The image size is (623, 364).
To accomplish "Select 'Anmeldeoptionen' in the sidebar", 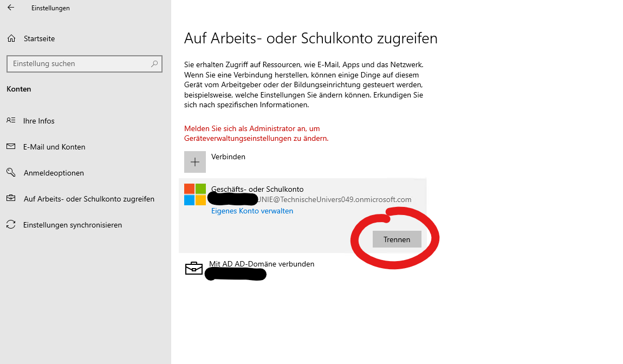I will click(x=54, y=173).
